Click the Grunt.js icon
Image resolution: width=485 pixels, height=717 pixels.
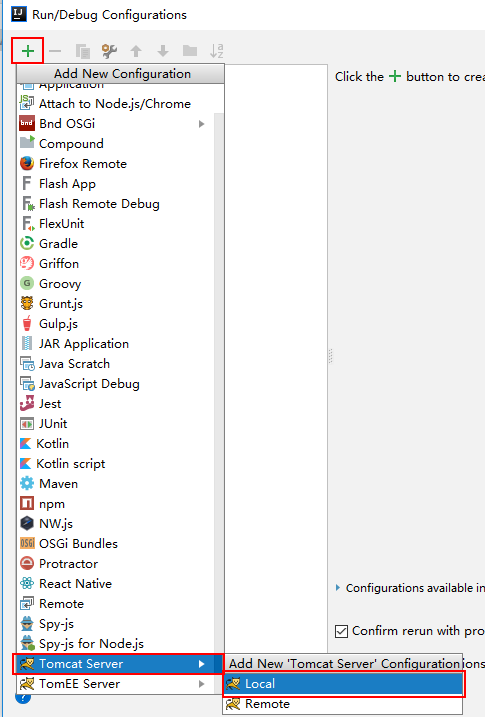coord(27,303)
